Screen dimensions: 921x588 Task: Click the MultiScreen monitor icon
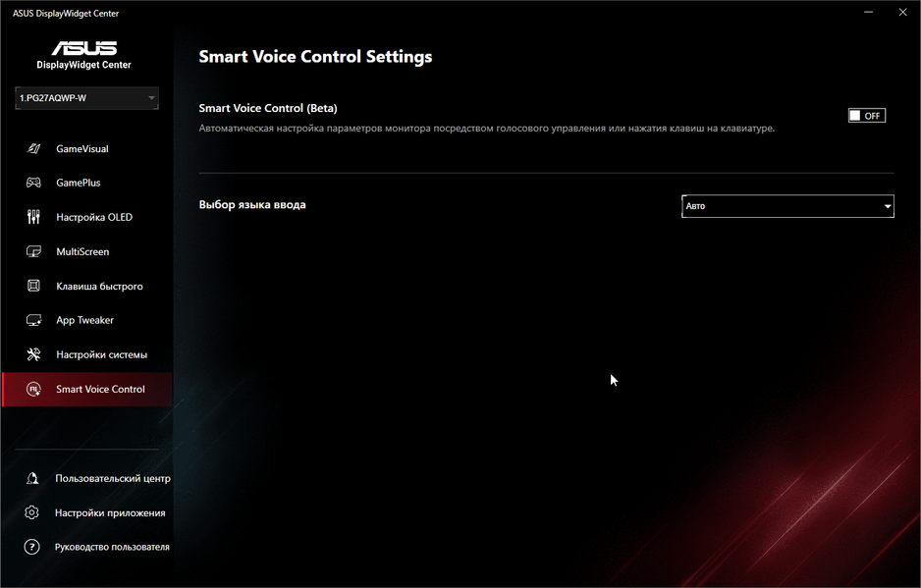pos(33,251)
